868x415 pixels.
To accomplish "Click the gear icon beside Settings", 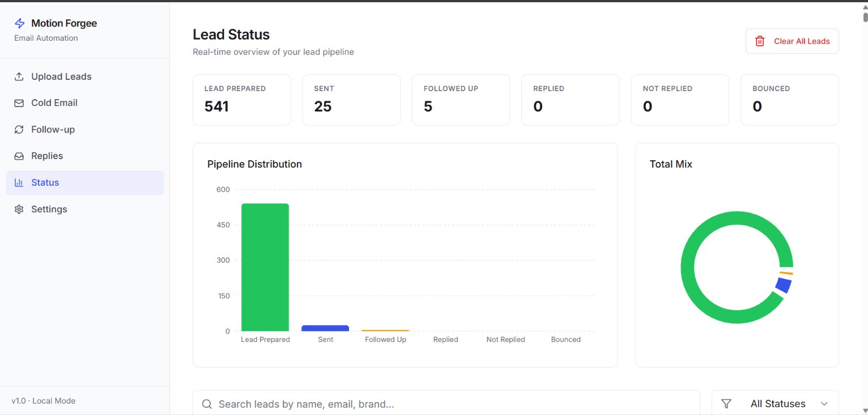I will click(x=19, y=209).
